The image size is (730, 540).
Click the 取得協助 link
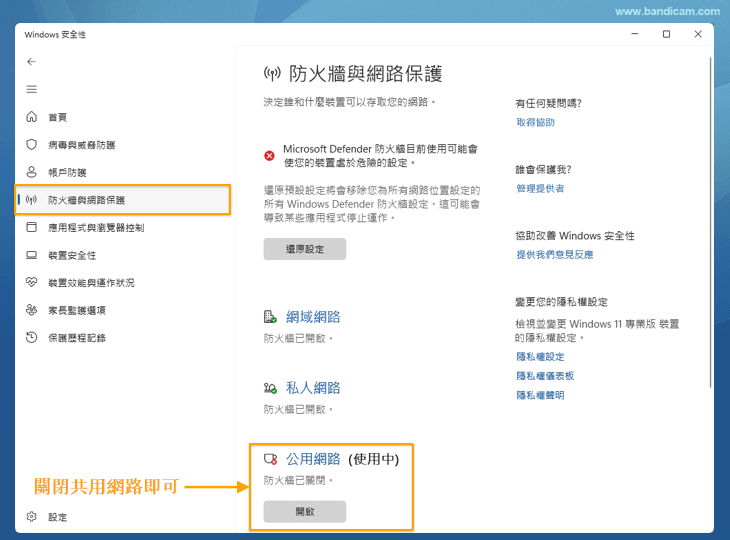pos(535,122)
